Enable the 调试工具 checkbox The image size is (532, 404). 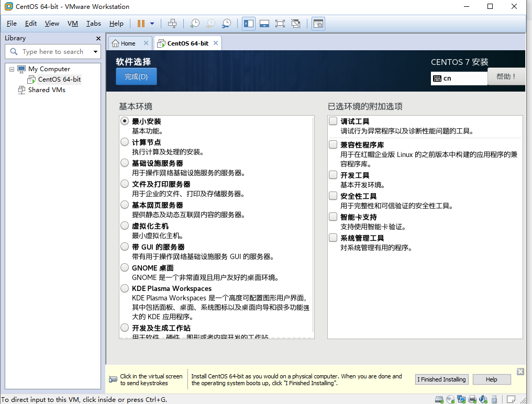pos(333,121)
